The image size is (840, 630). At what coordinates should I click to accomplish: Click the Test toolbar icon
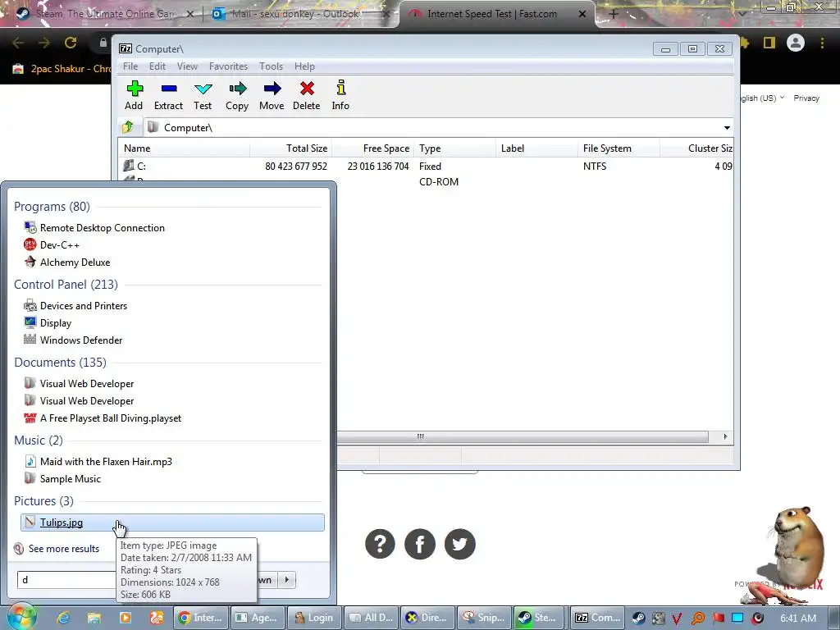pos(203,95)
